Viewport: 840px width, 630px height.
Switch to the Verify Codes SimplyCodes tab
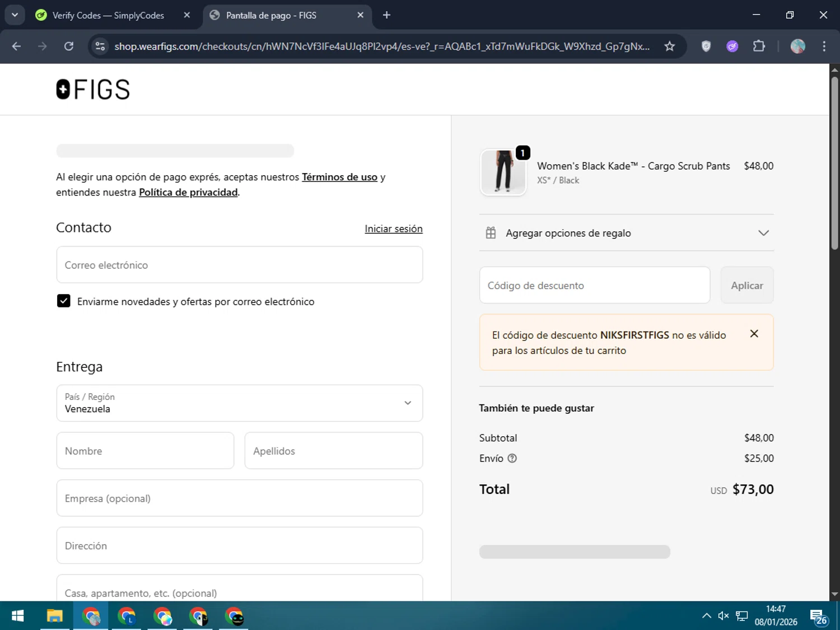(x=108, y=16)
